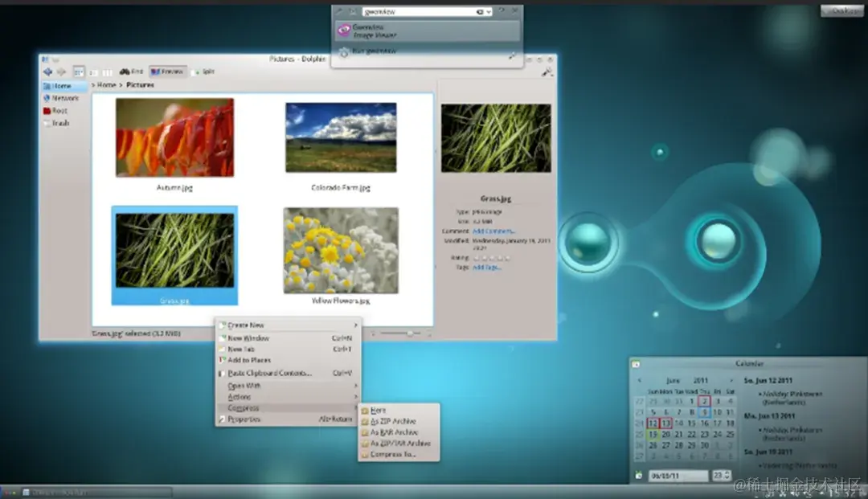Select Autumn.jpg thumbnail
Viewport: 868px width, 499px height.
175,137
